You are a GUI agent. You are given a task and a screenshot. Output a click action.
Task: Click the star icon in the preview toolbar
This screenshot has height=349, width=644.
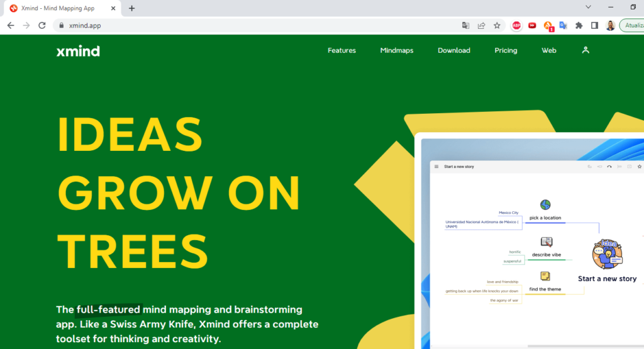point(639,167)
